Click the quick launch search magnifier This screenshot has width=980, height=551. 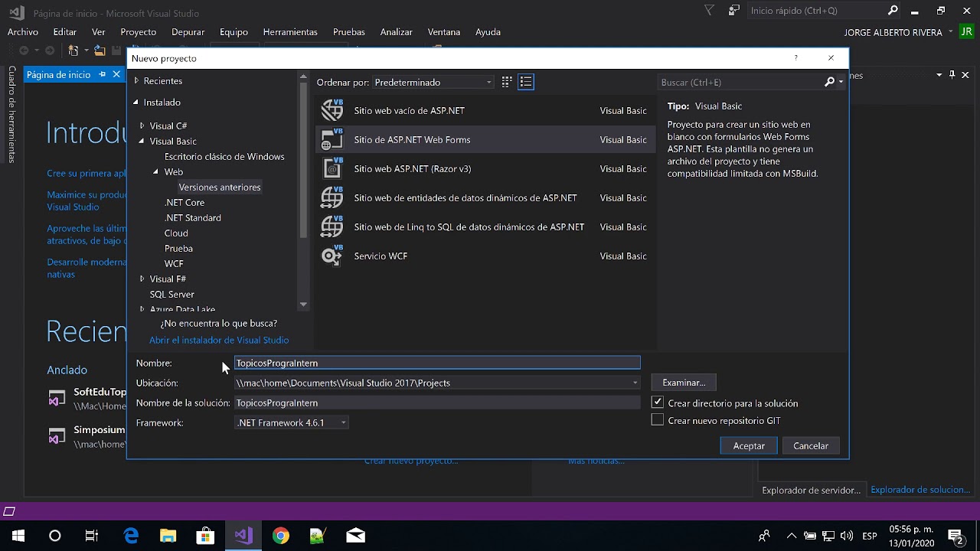pyautogui.click(x=893, y=11)
